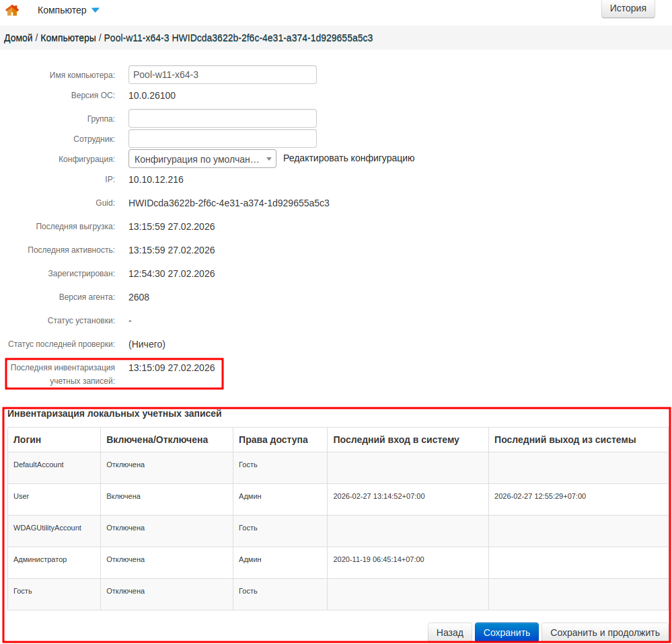Click Сохранить и продолжить button
The image size is (672, 644).
(x=605, y=633)
